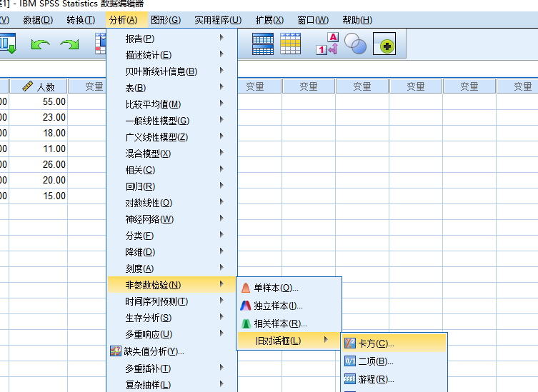Expand the 描述统计(E) submenu
The image size is (538, 392).
tap(172, 55)
